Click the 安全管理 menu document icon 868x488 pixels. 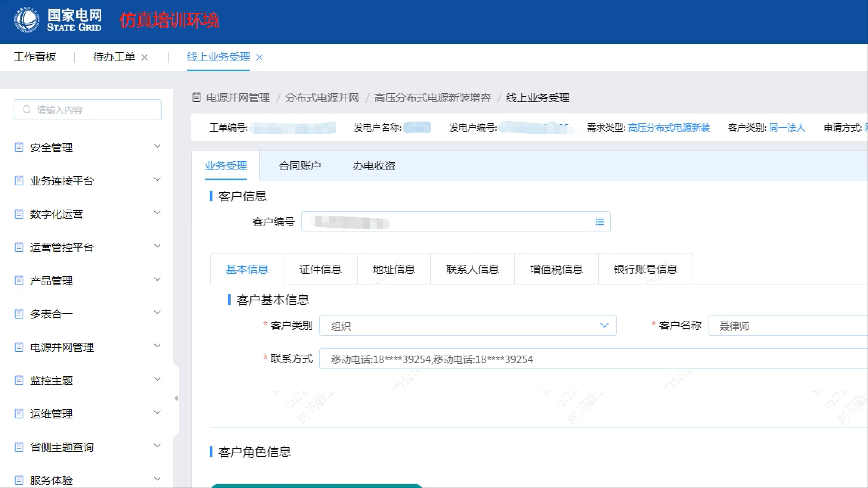coord(19,147)
